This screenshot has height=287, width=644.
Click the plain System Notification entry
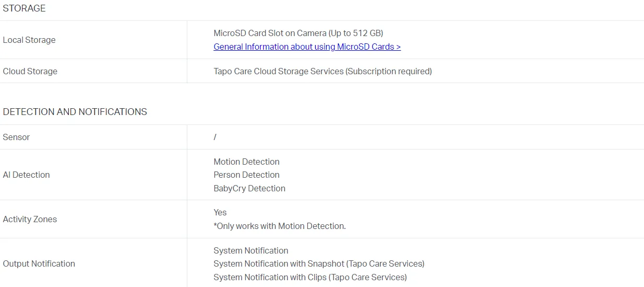(x=251, y=250)
